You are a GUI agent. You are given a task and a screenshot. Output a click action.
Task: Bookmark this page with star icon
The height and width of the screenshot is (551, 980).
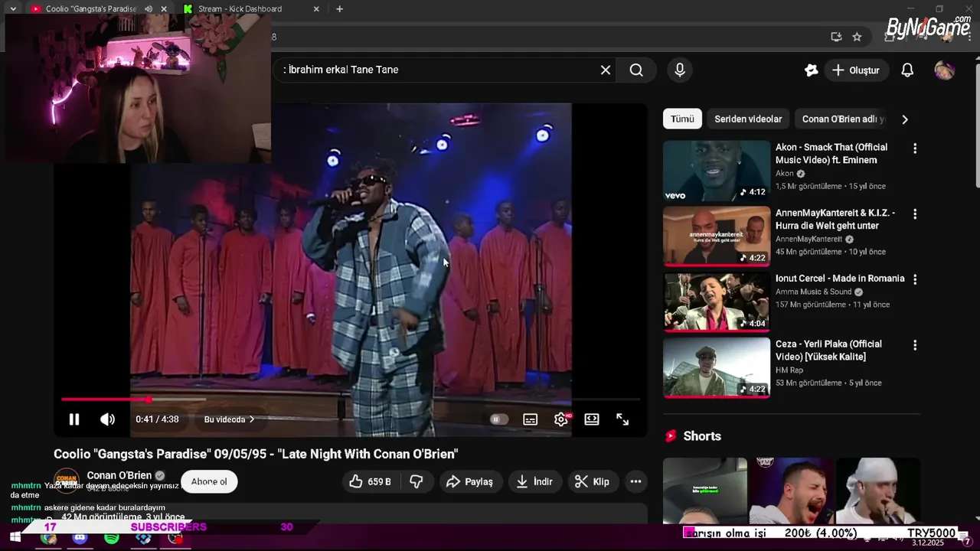coord(857,37)
